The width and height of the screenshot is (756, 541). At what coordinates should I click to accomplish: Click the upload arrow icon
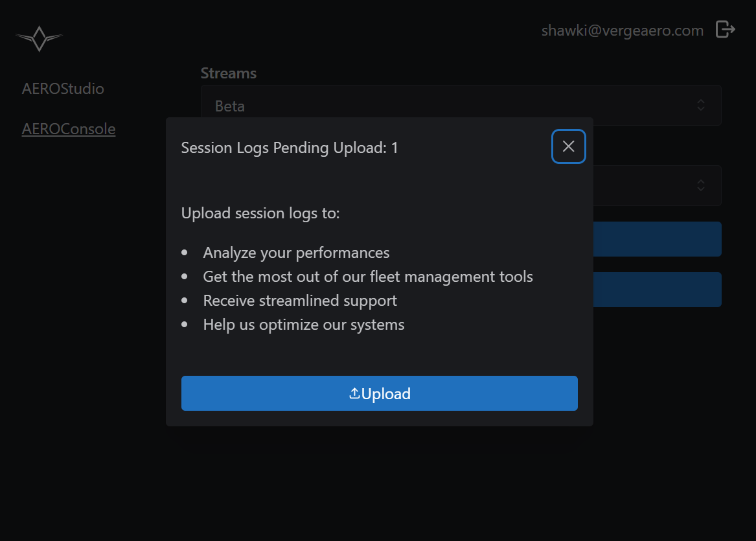coord(354,393)
